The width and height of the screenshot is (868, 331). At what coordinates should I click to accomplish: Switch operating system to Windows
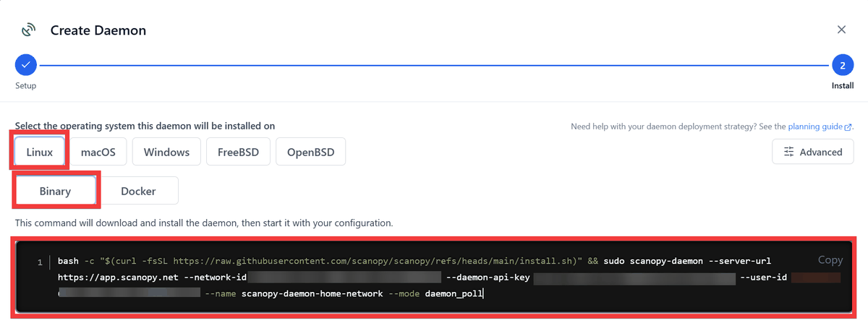pyautogui.click(x=166, y=152)
